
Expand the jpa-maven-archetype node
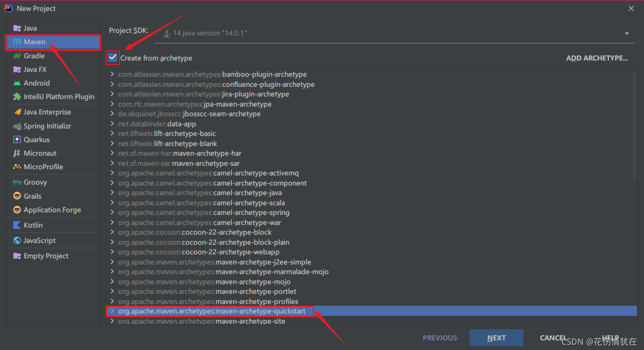(x=112, y=104)
